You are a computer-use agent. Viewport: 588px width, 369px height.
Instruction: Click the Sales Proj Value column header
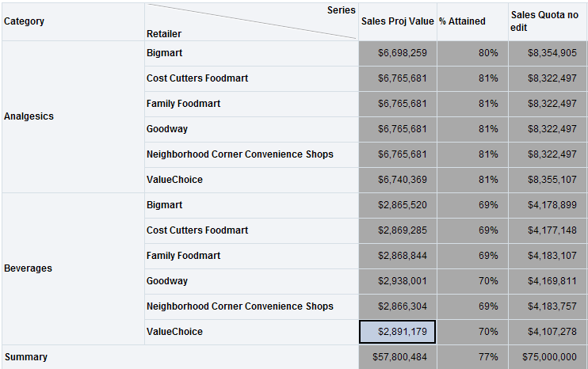(x=397, y=21)
